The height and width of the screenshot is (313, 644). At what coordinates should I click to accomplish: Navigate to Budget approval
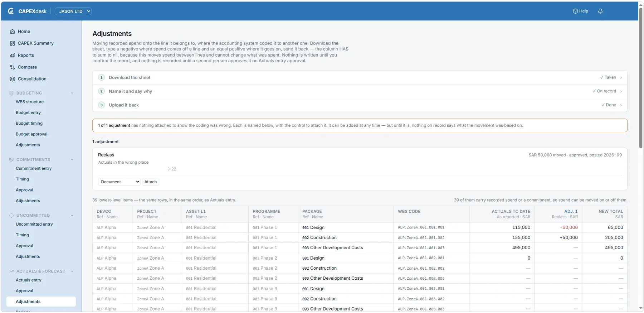[31, 134]
